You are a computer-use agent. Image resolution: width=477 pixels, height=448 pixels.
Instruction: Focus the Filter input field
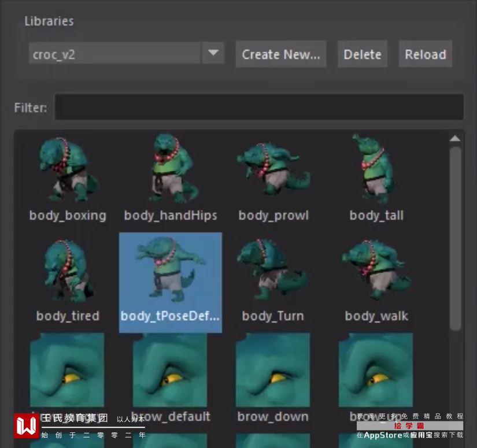259,107
